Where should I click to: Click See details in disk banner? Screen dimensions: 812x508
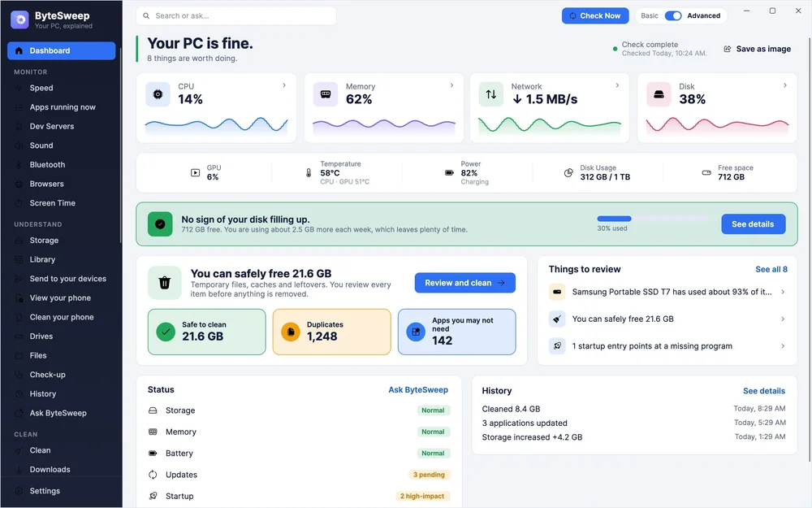[x=753, y=224]
